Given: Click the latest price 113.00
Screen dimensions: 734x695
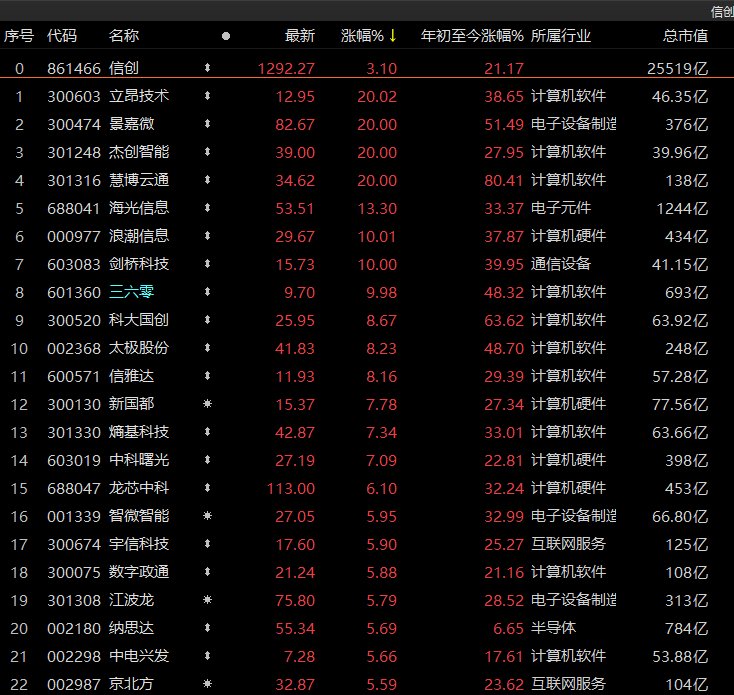Looking at the screenshot, I should [291, 489].
